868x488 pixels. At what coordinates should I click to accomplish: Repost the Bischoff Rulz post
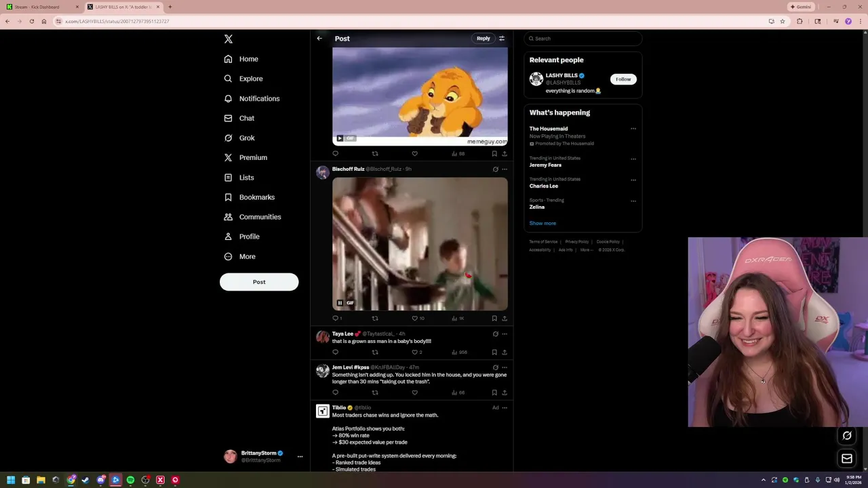(x=375, y=319)
